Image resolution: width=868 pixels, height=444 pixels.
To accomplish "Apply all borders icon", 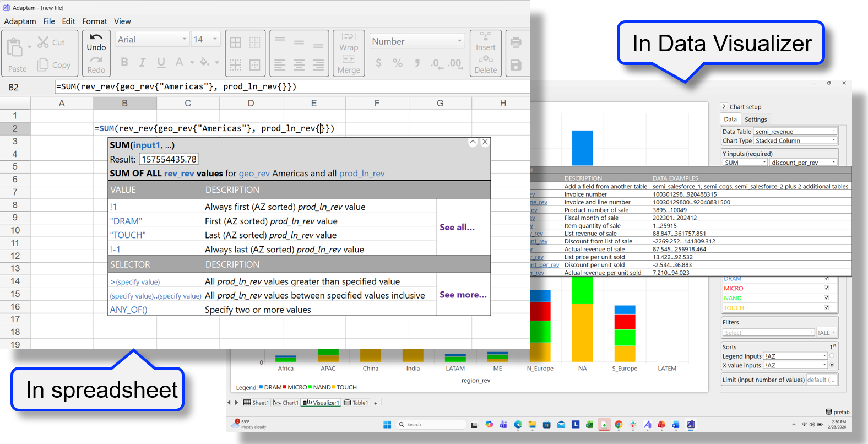I will [236, 42].
